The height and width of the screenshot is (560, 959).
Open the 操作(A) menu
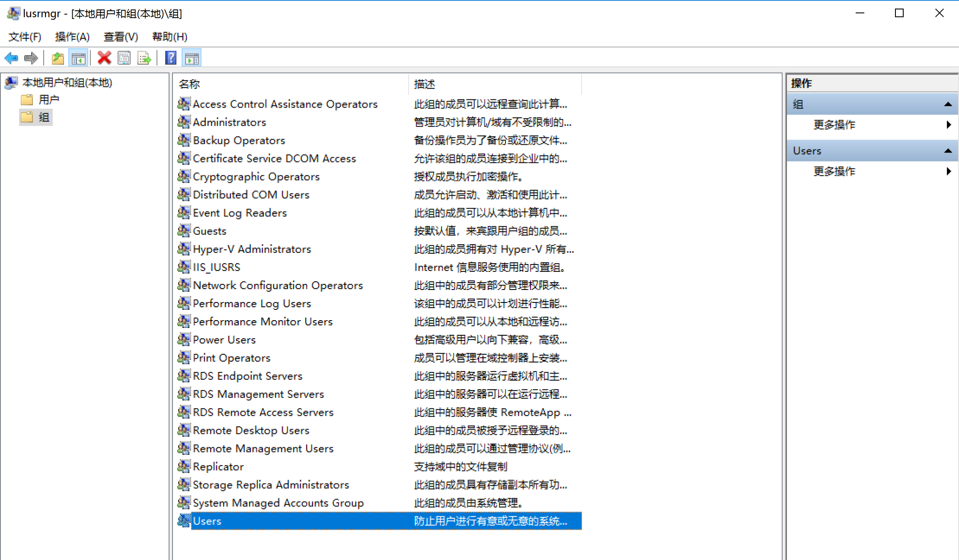click(72, 37)
